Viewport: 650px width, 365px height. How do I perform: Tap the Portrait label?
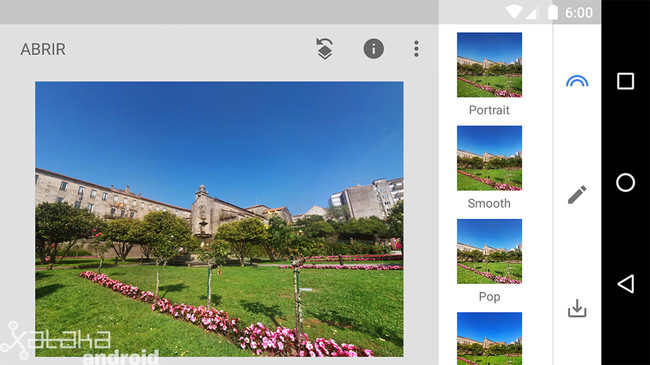coord(489,110)
